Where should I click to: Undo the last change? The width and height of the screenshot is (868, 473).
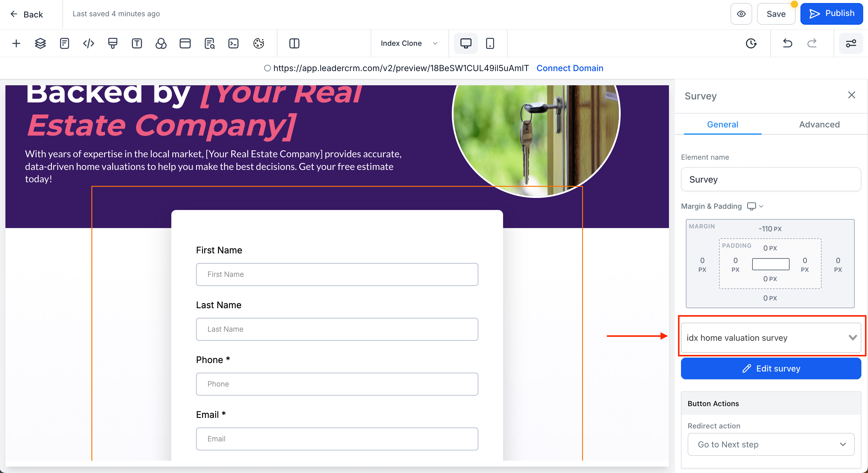pos(787,43)
